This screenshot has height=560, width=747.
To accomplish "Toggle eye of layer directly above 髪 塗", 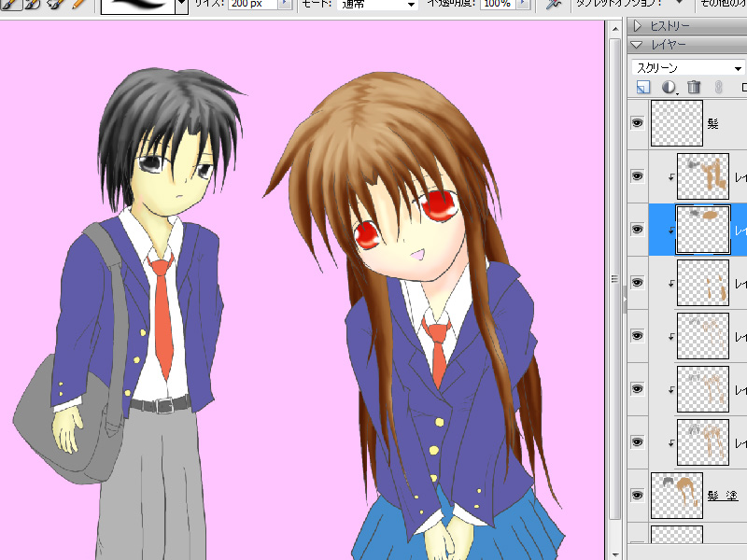I will coord(638,442).
